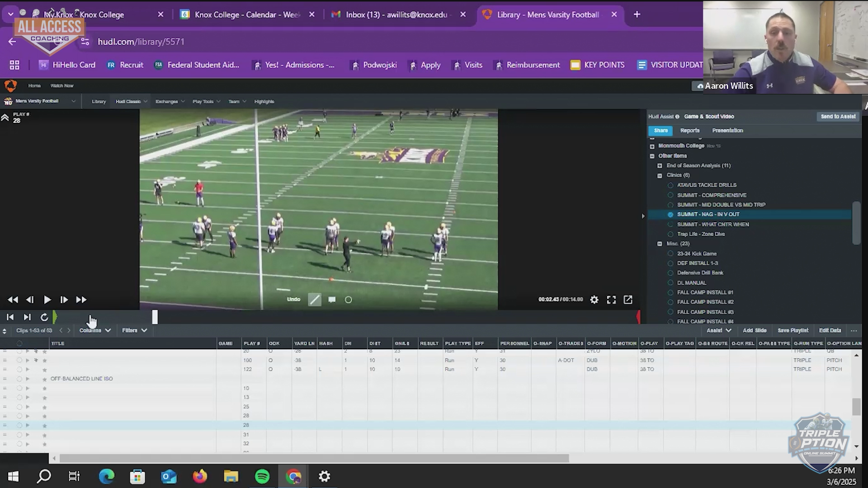Select ATAVUS TACKLE DRILLS radio button
Viewport: 868px width, 488px height.
(670, 185)
